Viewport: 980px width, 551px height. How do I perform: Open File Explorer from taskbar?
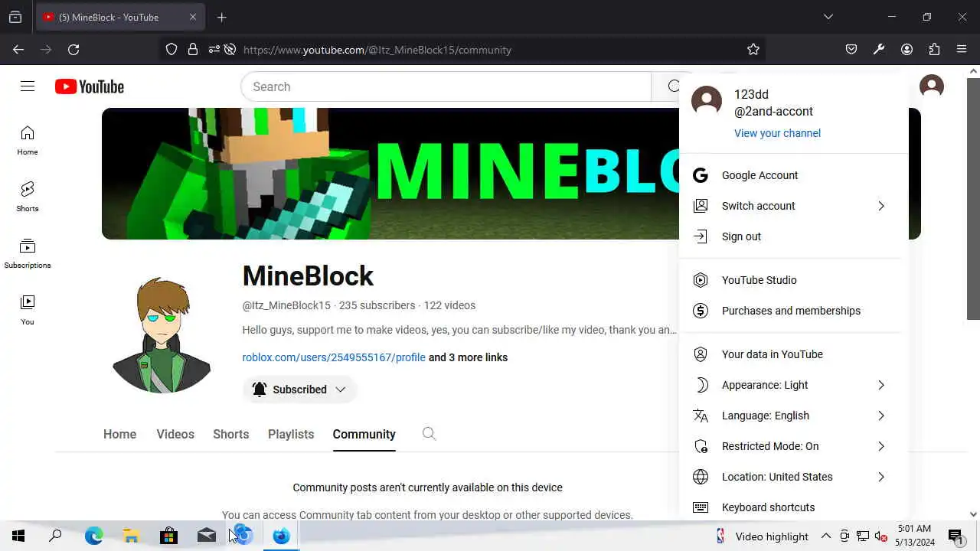(131, 536)
